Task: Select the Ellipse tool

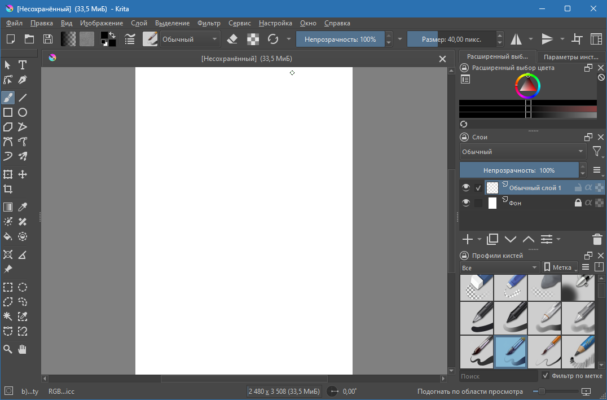Action: (22, 112)
